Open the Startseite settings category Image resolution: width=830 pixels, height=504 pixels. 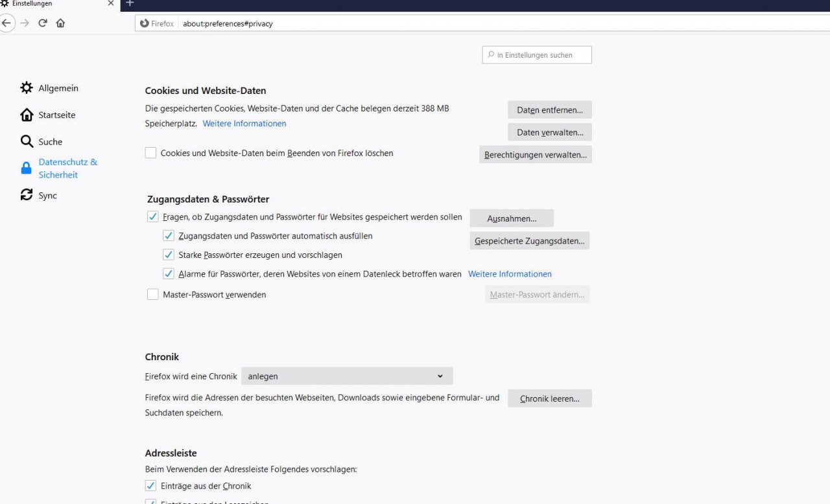[x=57, y=115]
